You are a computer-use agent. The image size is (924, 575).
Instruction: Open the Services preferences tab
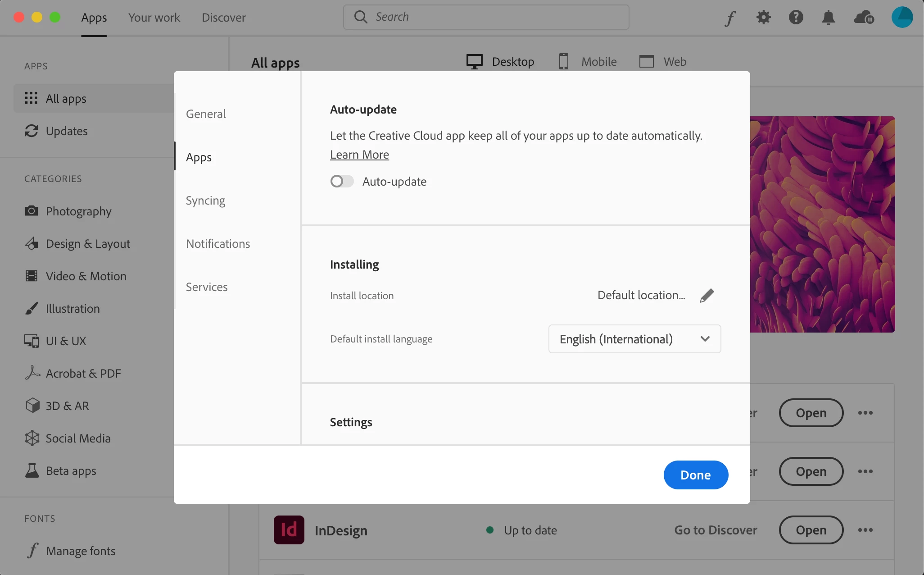point(207,287)
